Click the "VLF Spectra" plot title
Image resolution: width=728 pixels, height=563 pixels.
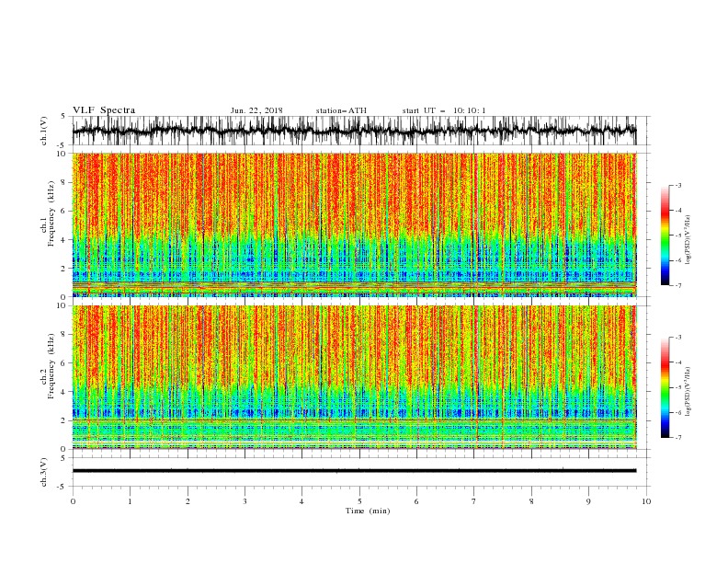pyautogui.click(x=104, y=110)
